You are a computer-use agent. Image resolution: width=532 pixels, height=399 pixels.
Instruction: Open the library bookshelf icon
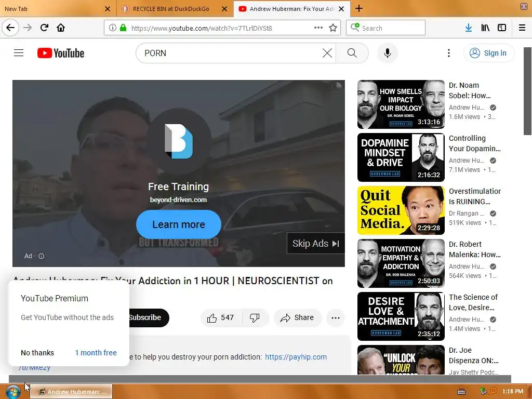point(485,28)
